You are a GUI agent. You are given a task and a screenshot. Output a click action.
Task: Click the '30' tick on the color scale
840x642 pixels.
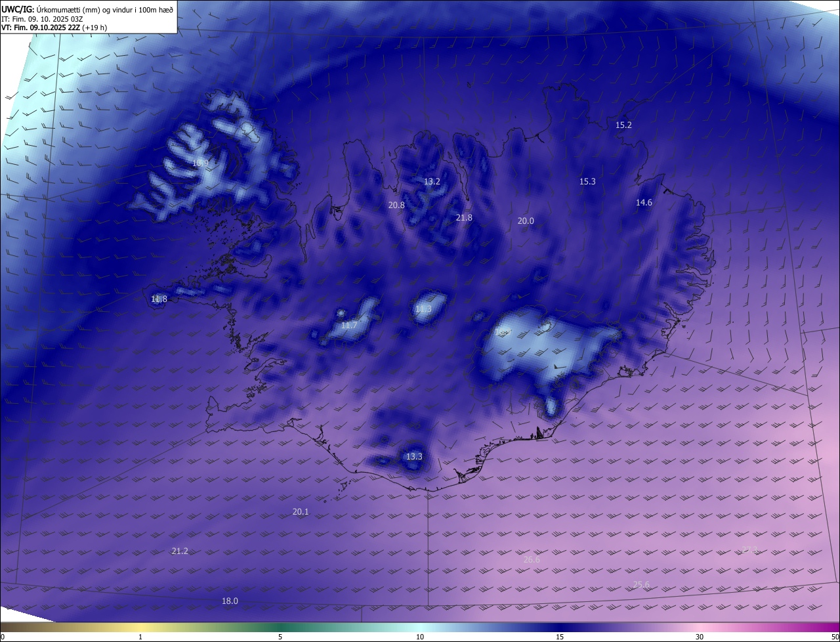pos(700,637)
